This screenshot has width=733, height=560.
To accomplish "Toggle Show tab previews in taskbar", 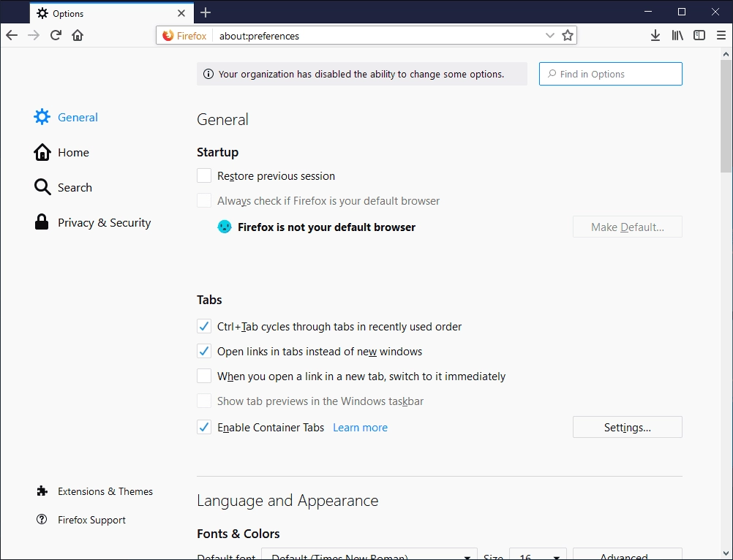I will (x=204, y=401).
